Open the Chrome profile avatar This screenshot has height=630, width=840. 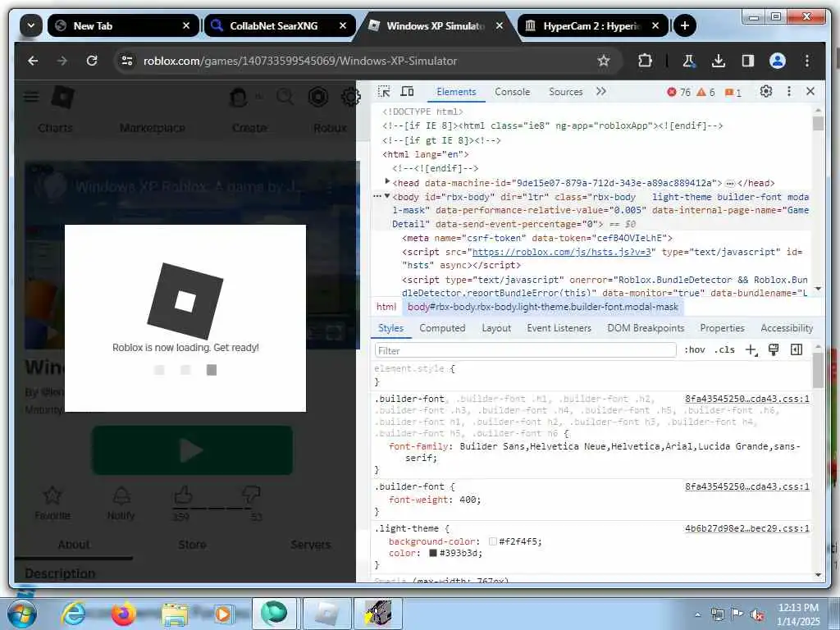(x=778, y=61)
